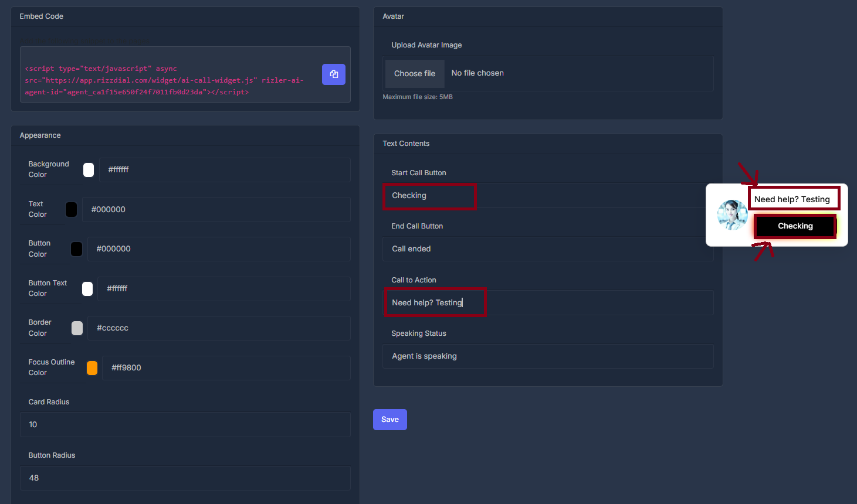Open the Button Color swatch

(76, 249)
